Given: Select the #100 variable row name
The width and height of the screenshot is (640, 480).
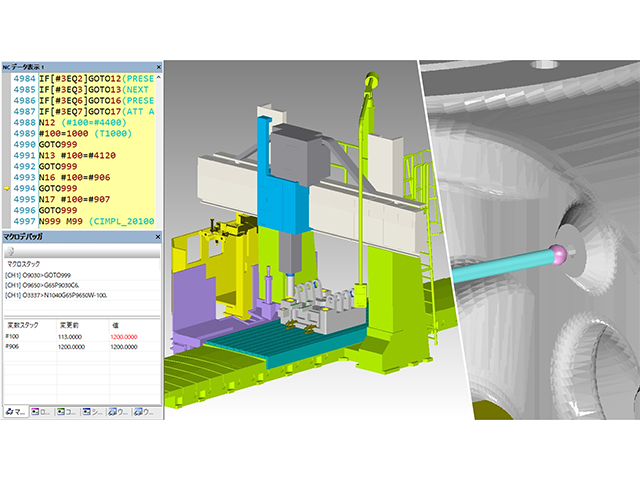Looking at the screenshot, I should click(x=12, y=336).
